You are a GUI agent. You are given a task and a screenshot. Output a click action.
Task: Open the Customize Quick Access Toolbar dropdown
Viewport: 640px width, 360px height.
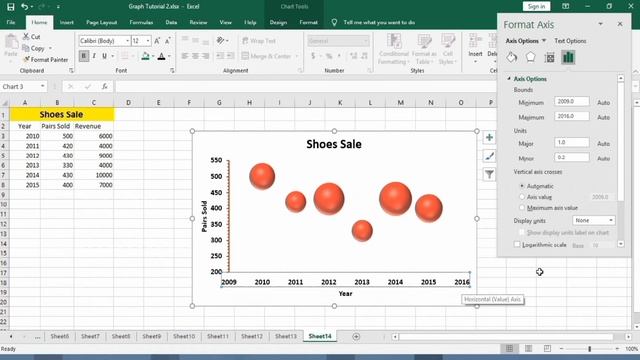point(58,7)
